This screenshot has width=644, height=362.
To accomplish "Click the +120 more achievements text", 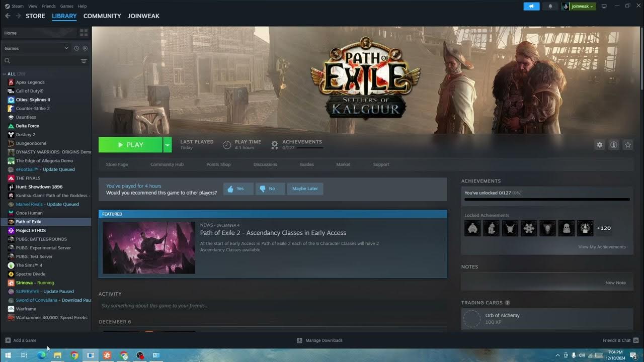I will pyautogui.click(x=604, y=228).
